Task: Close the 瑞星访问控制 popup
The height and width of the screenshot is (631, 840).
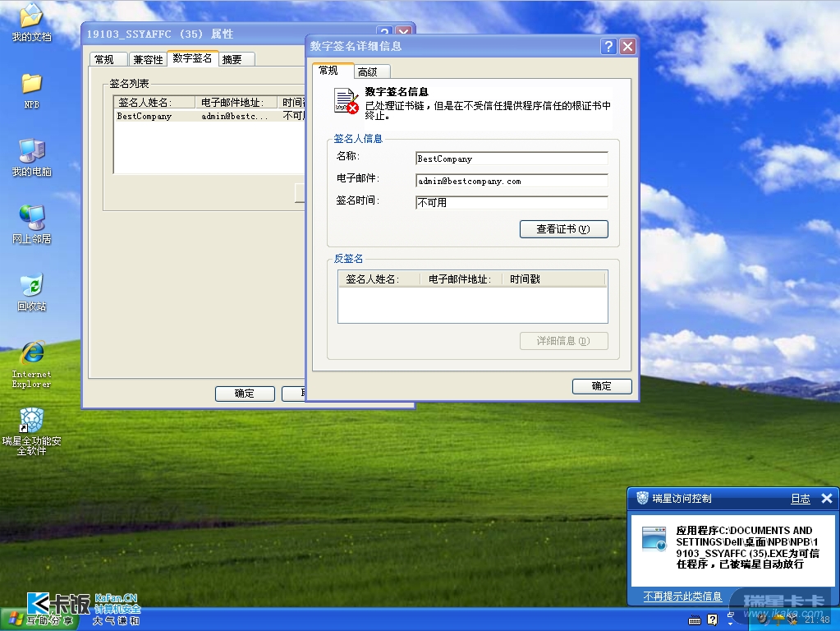Action: click(827, 499)
